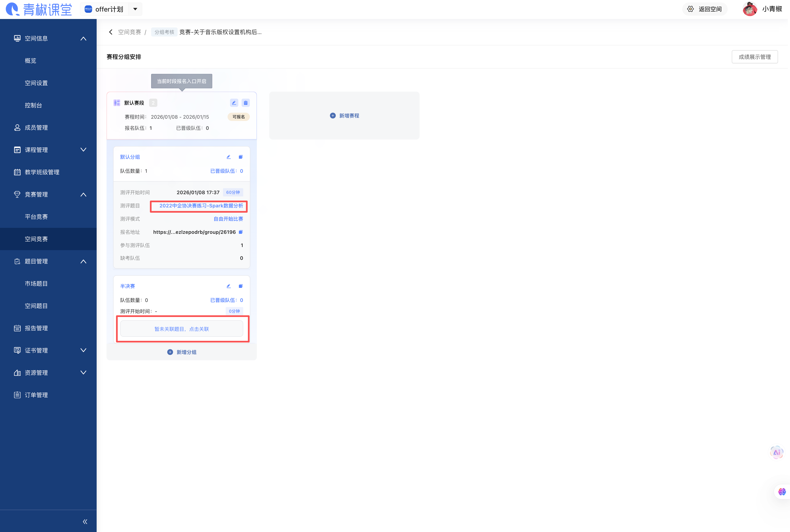Select 平台竞赛 from sidebar menu
790x532 pixels.
tap(36, 217)
